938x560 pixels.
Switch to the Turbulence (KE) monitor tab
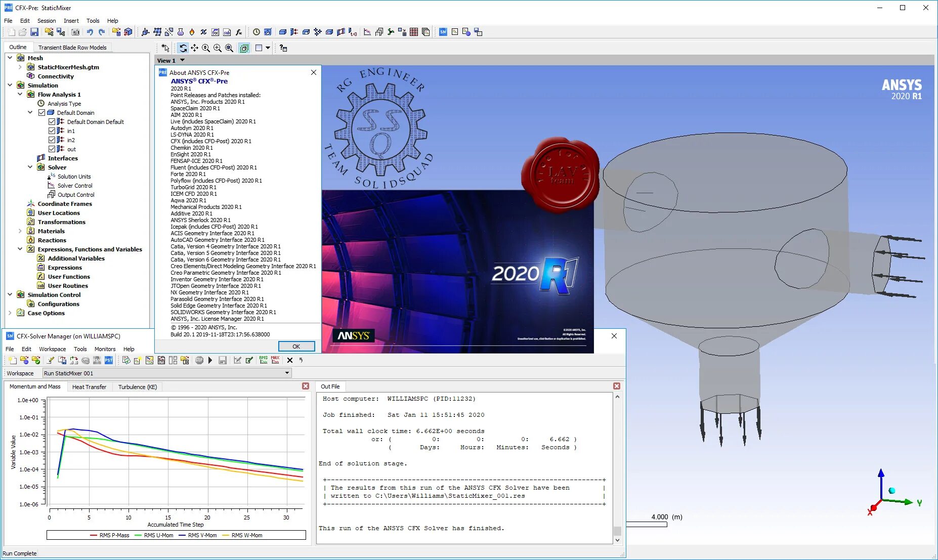[x=138, y=387]
